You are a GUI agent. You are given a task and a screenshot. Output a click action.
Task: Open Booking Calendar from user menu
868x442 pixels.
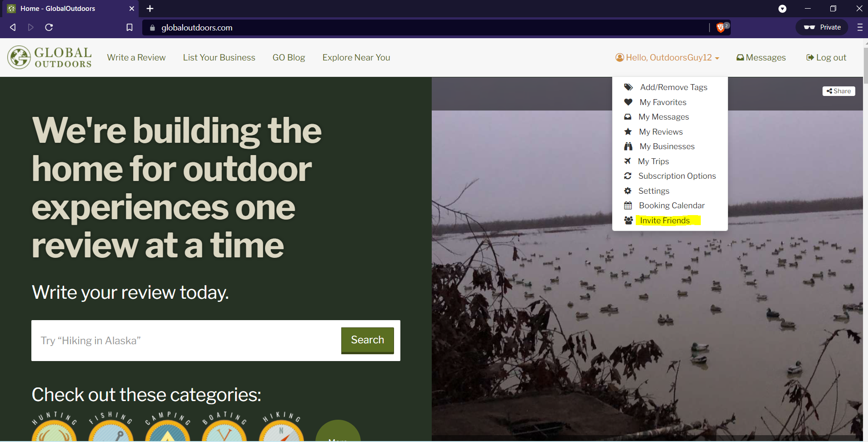click(x=672, y=206)
